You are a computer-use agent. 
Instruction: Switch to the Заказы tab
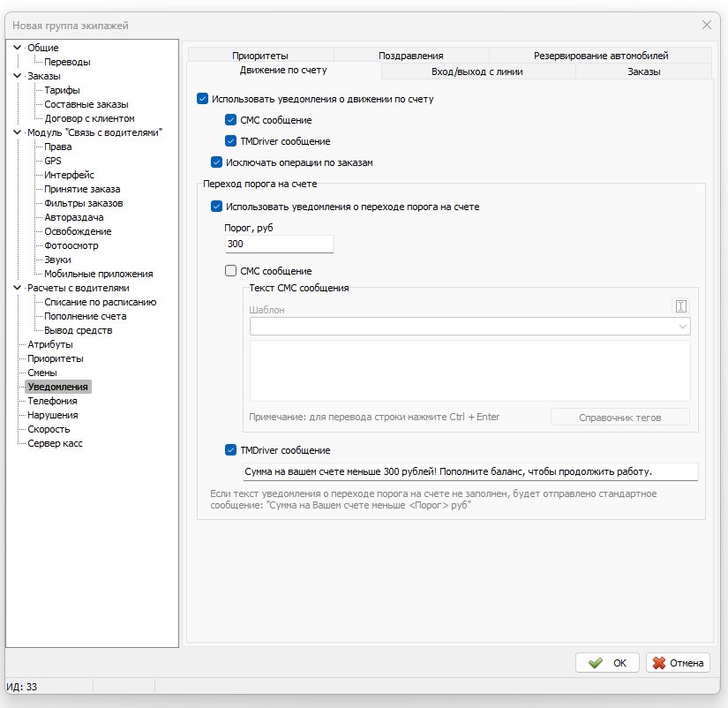pyautogui.click(x=644, y=72)
